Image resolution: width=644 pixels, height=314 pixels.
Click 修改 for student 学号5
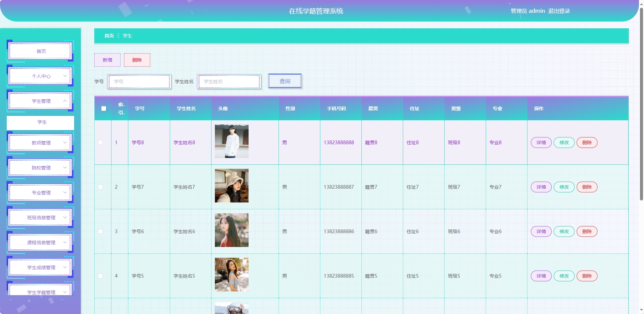click(564, 276)
